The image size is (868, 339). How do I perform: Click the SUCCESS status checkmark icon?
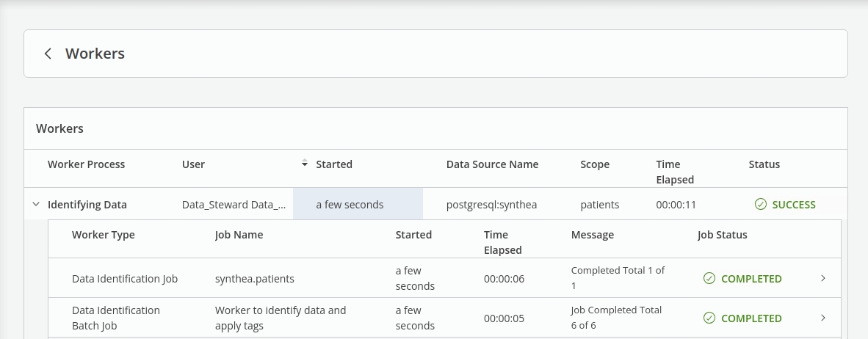point(761,205)
